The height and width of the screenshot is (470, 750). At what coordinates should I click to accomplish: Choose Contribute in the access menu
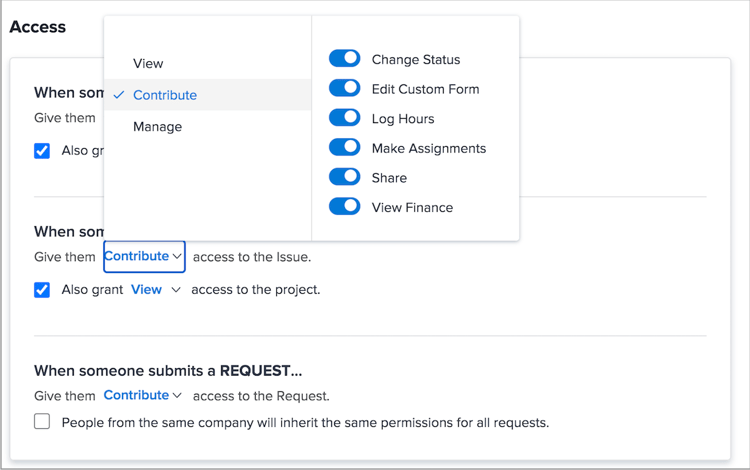[x=165, y=95]
